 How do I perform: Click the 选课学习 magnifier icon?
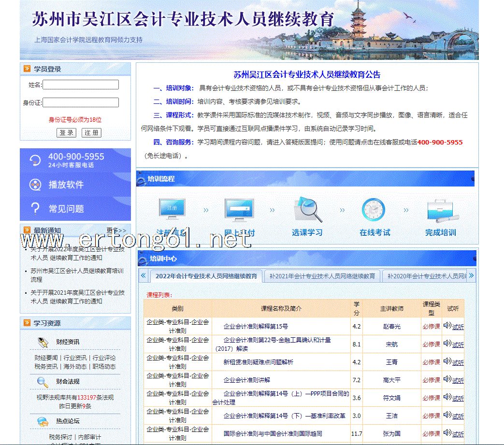(x=307, y=210)
